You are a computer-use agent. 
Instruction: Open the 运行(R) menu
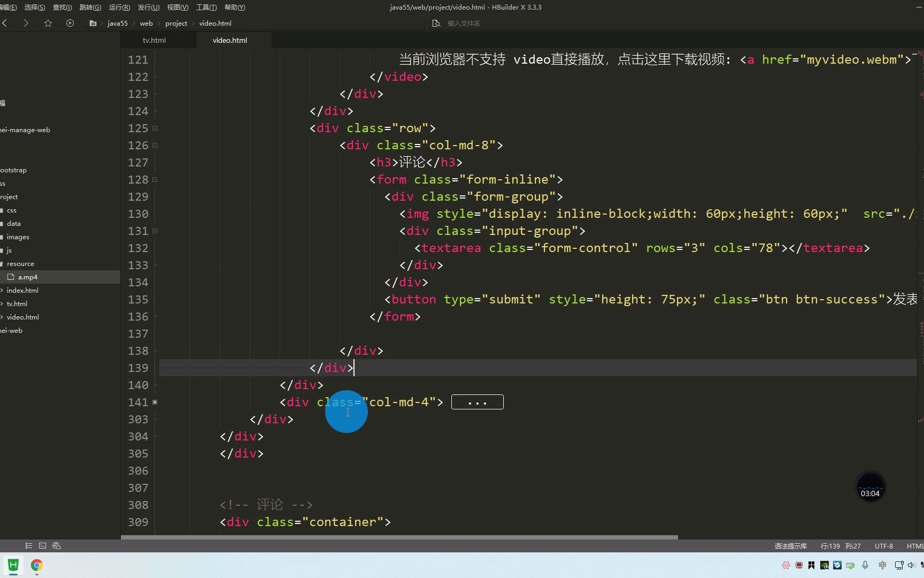(x=119, y=7)
